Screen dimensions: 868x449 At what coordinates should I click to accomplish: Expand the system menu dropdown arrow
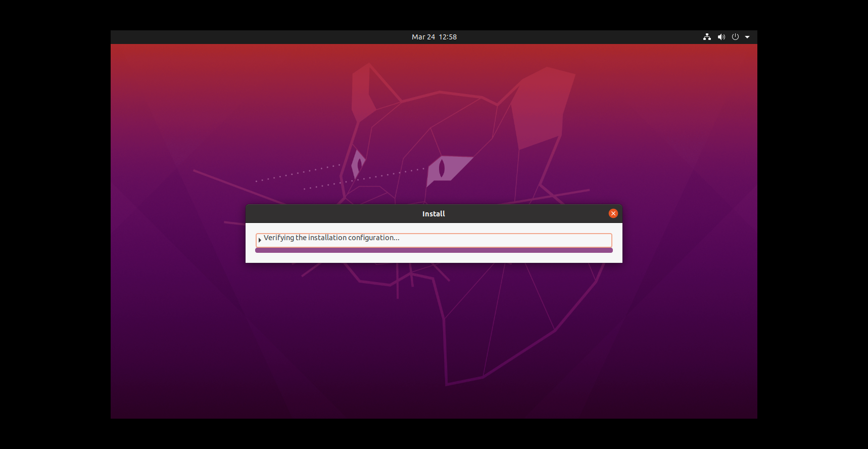click(x=747, y=37)
